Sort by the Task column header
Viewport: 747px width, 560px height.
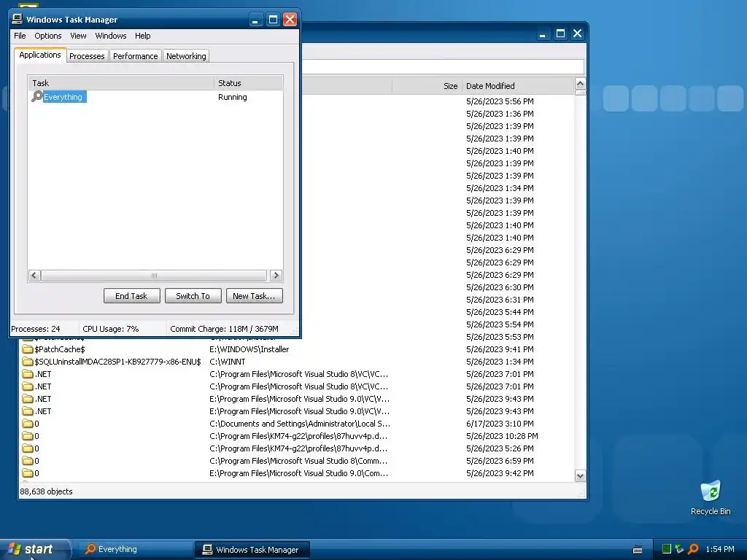121,83
